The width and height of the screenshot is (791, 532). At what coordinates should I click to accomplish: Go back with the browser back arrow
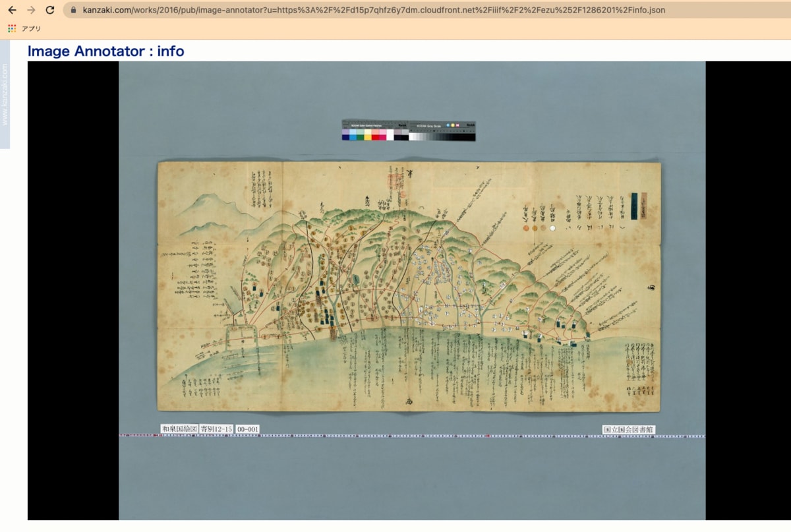pyautogui.click(x=12, y=10)
